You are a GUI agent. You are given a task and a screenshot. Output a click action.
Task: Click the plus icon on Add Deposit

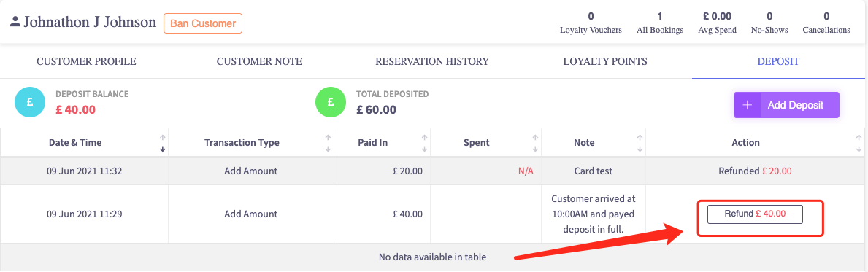pos(748,105)
